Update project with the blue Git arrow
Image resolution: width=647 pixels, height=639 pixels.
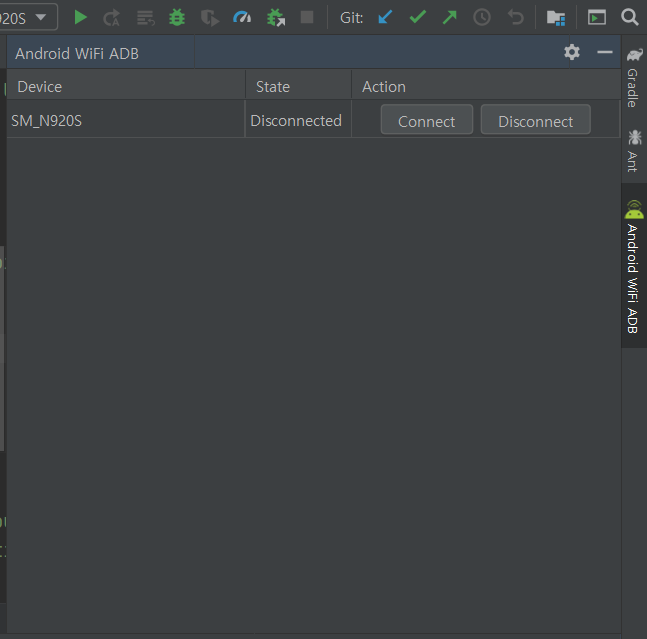pyautogui.click(x=385, y=17)
